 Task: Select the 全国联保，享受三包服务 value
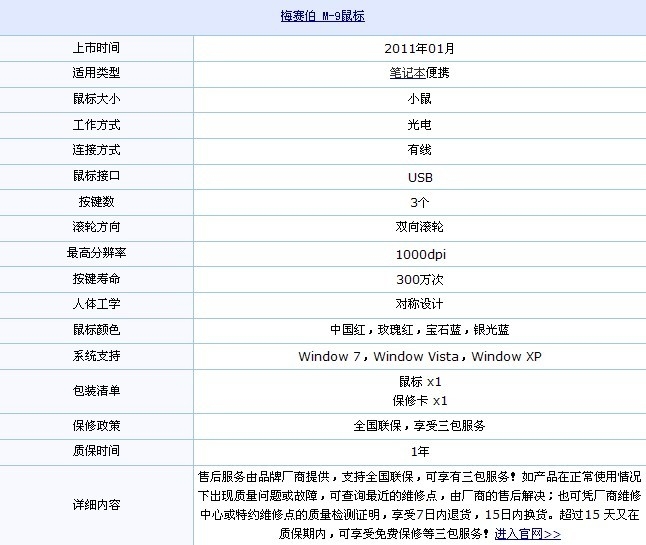[x=419, y=426]
